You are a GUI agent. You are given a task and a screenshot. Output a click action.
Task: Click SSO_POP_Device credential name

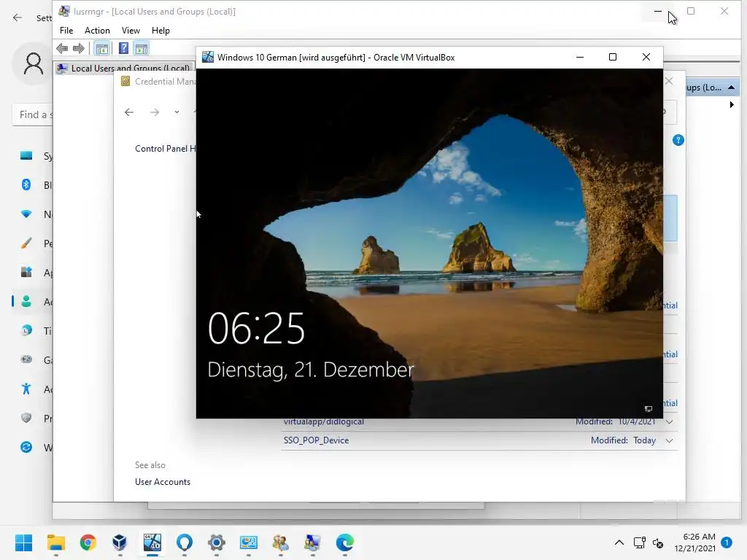[x=317, y=440]
